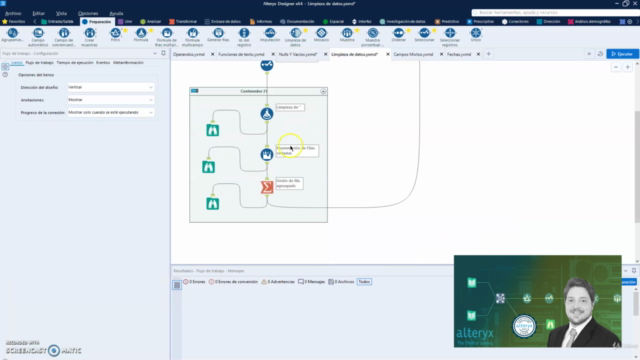Choose the Crear muestras tool
Screen dimensions: 640x360
pos(89,37)
